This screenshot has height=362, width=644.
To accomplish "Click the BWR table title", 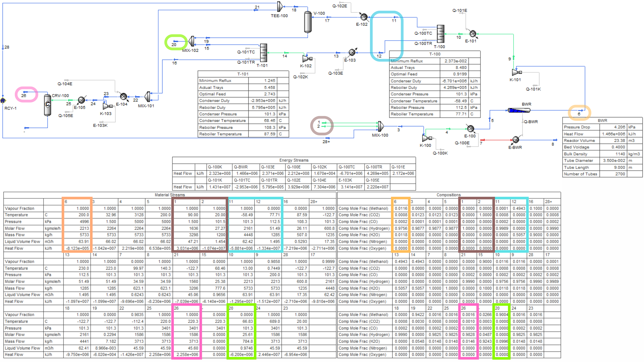I will (x=602, y=121).
